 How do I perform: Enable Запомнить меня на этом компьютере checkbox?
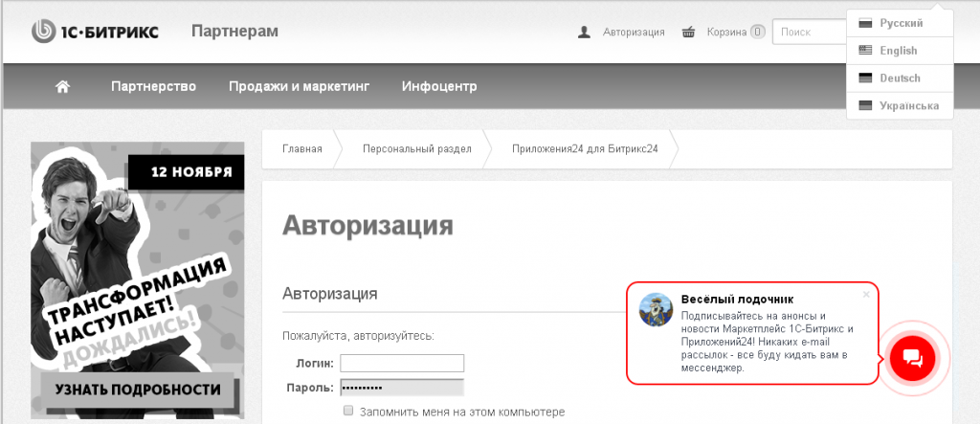[348, 412]
